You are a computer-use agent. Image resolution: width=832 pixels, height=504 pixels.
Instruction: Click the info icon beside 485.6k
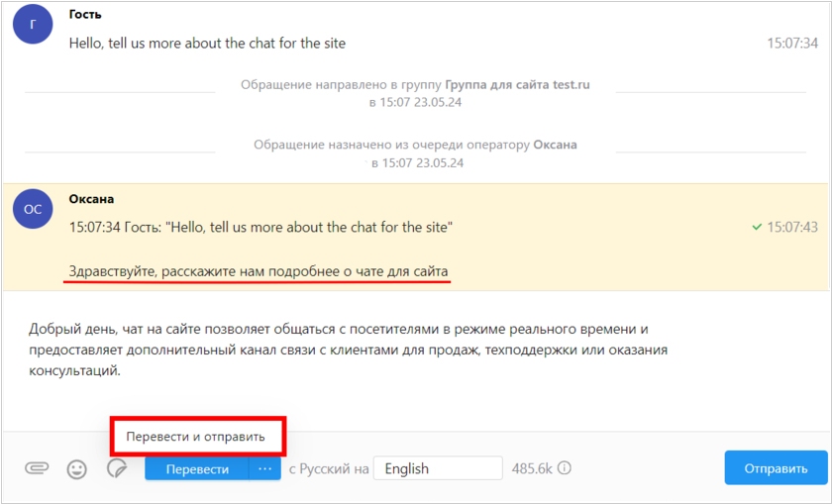click(x=565, y=468)
